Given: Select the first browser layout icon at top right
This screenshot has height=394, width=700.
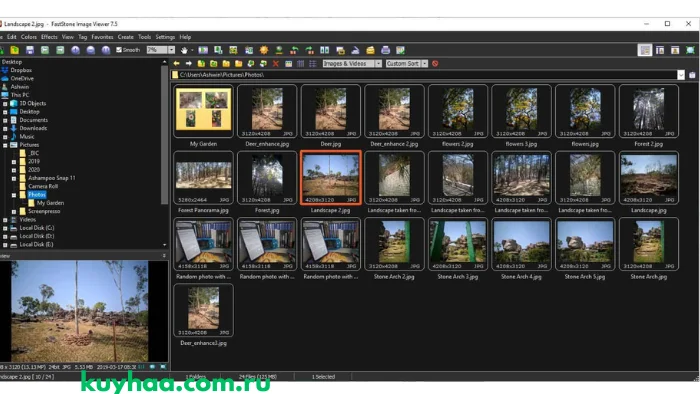Looking at the screenshot, I should (x=645, y=50).
